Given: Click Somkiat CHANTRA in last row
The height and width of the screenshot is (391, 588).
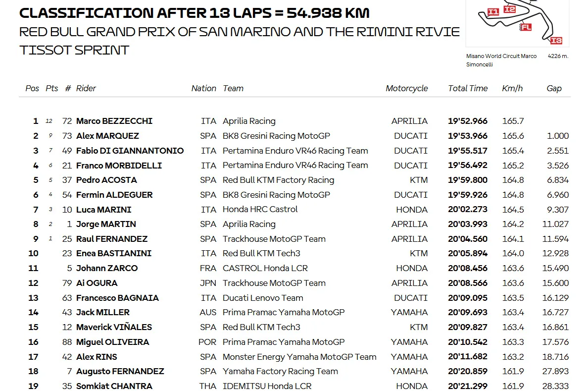Looking at the screenshot, I should click(x=114, y=386).
